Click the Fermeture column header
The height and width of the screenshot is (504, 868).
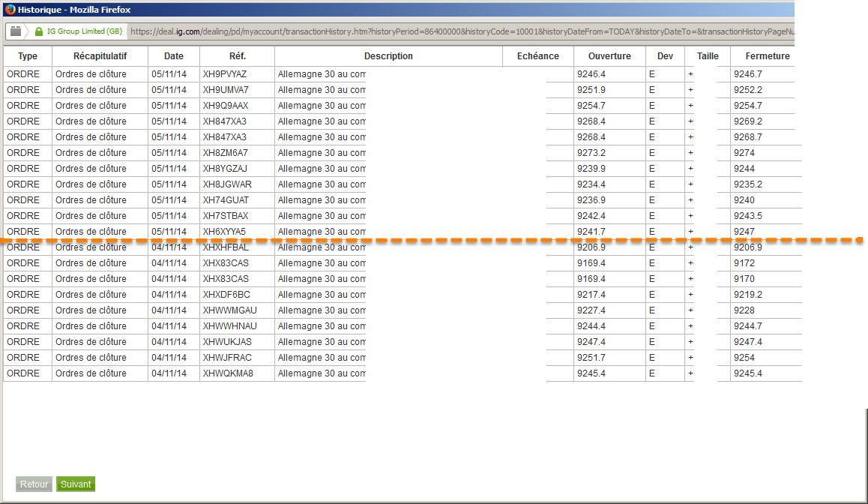coord(768,56)
